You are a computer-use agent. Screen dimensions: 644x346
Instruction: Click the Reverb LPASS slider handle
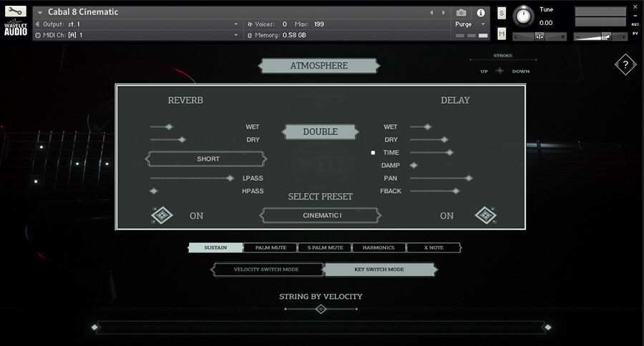[230, 178]
